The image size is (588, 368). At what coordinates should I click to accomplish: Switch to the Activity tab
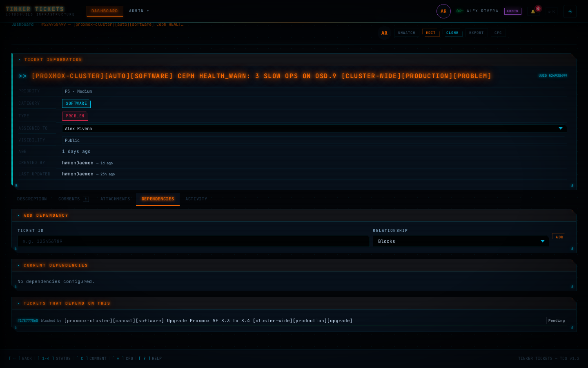pos(196,199)
